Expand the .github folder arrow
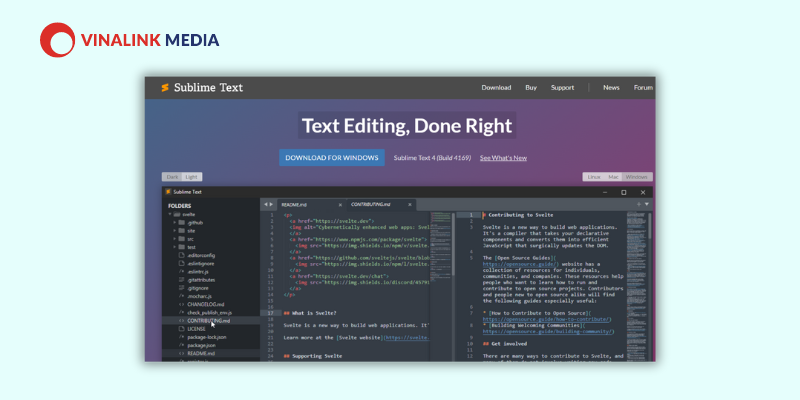The image size is (800, 400). (x=174, y=223)
